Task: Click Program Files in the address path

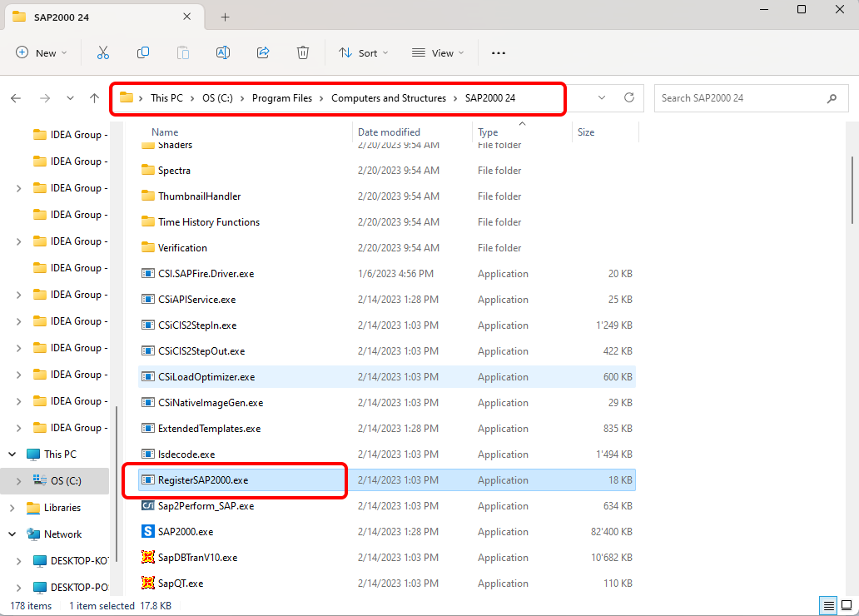Action: coord(282,98)
